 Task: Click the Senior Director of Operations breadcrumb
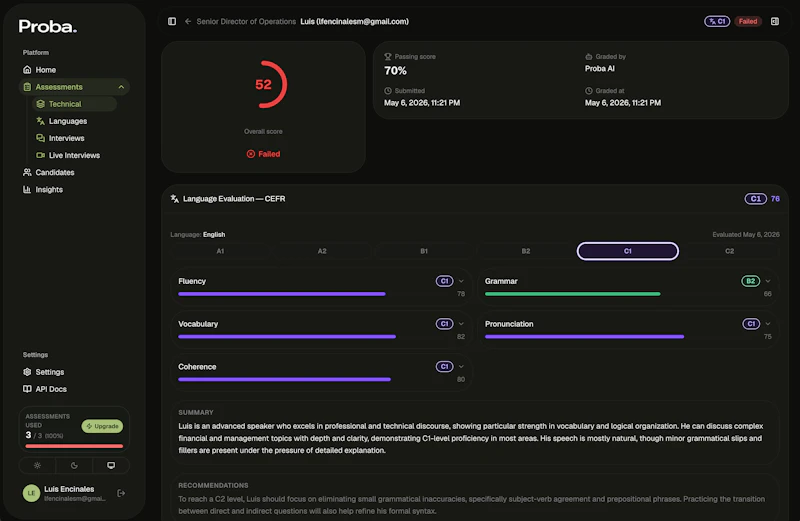[246, 21]
